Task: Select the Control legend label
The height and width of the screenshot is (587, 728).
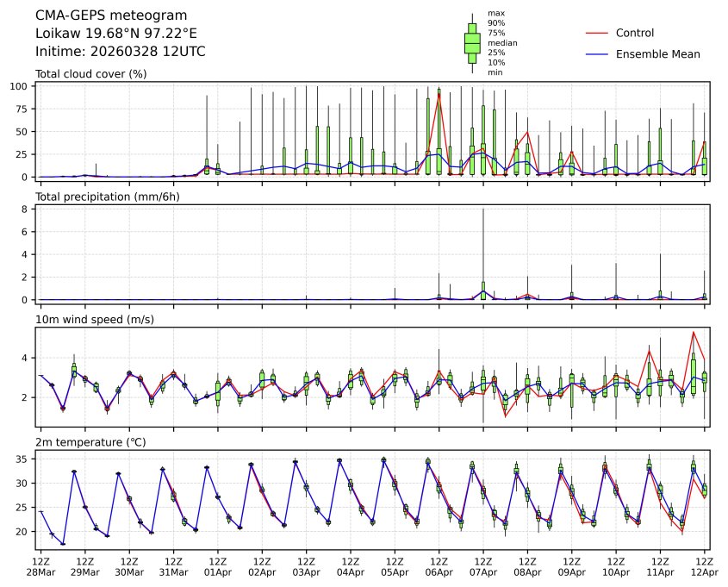Action: (x=635, y=34)
